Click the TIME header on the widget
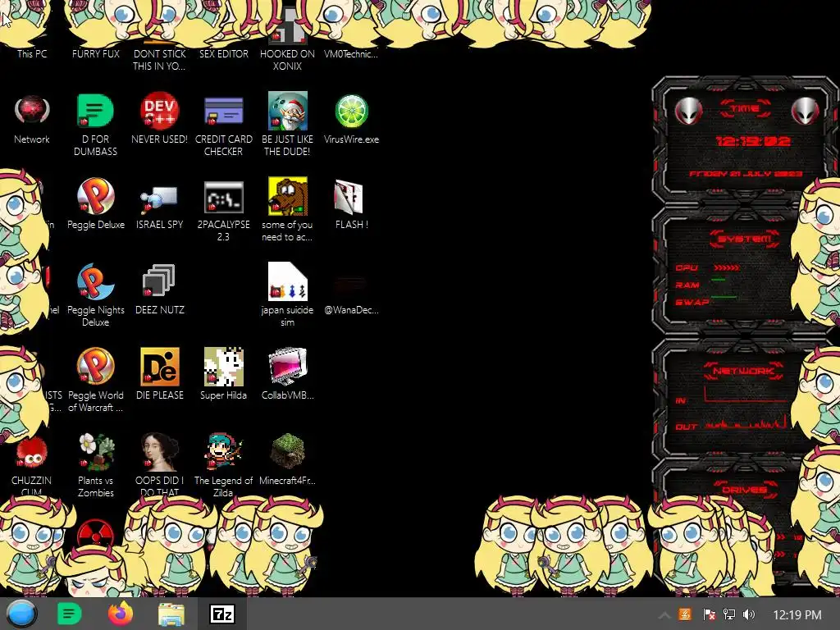840x630 pixels. pos(745,109)
